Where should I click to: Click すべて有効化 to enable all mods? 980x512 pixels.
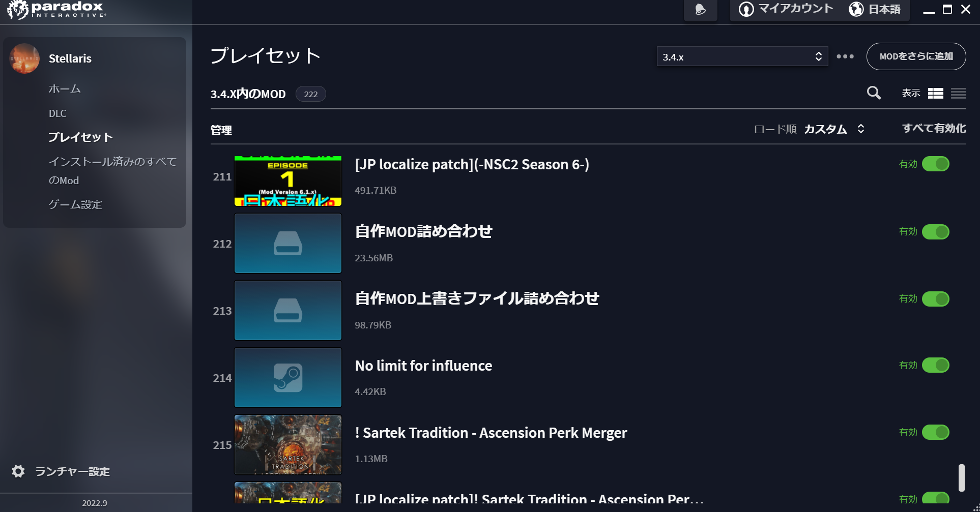pyautogui.click(x=934, y=129)
